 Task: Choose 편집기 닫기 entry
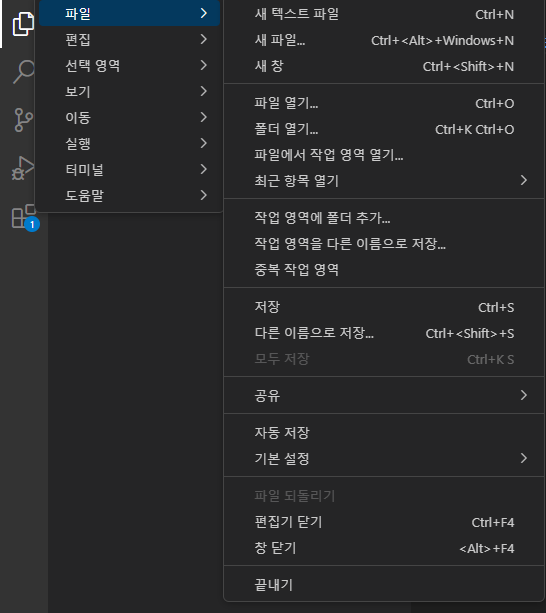click(384, 522)
